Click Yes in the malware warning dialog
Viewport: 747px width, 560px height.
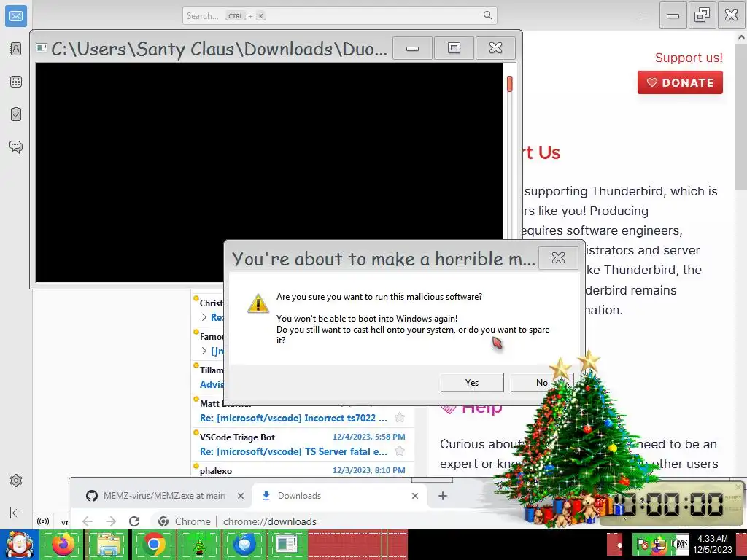pyautogui.click(x=472, y=382)
